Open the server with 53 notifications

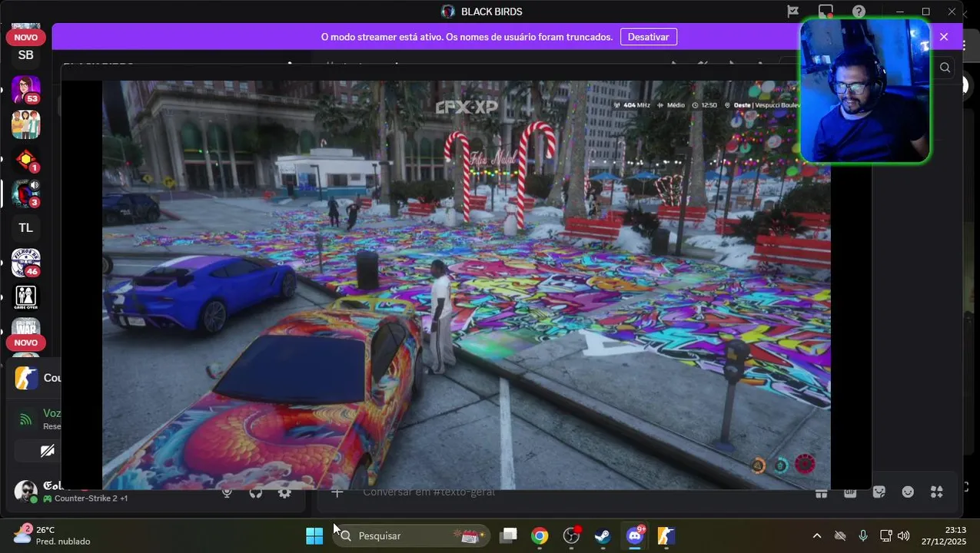(26, 90)
